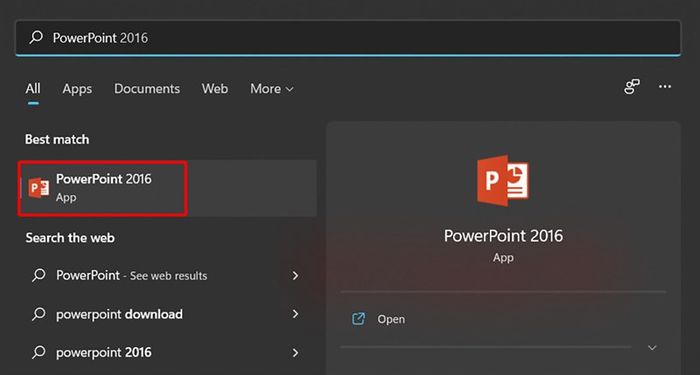Open PowerPoint 2016 via the Open button
This screenshot has width=700, height=375.
click(x=503, y=319)
